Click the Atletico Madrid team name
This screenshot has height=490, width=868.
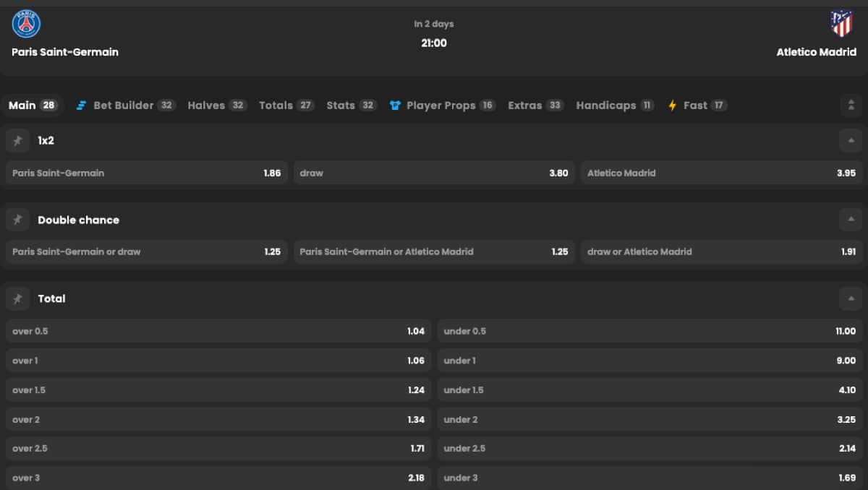[x=816, y=52]
